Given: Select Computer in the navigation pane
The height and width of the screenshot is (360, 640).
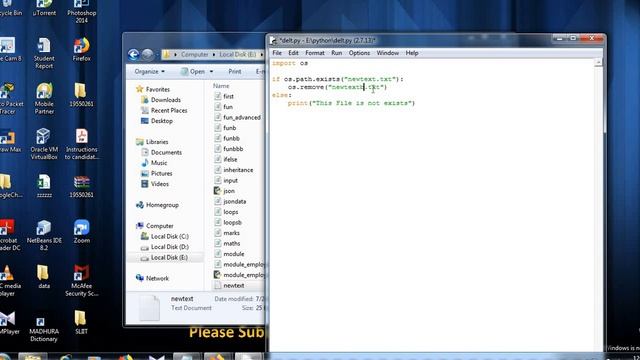Looking at the screenshot, I should point(155,226).
